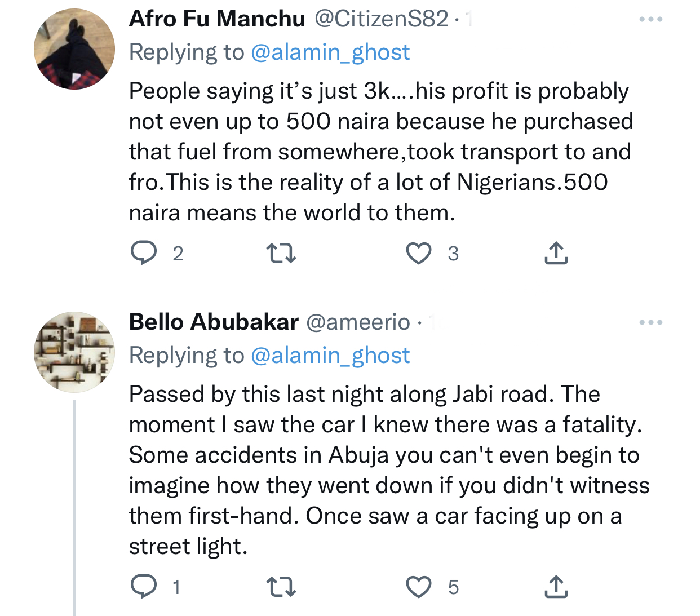Open Bello Abubakar's profile picture

tap(74, 352)
